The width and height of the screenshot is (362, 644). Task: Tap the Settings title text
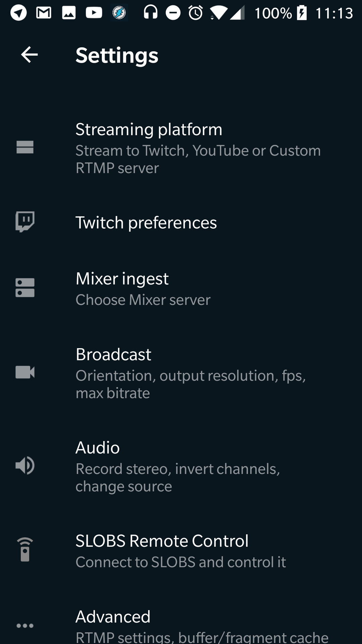pyautogui.click(x=117, y=55)
